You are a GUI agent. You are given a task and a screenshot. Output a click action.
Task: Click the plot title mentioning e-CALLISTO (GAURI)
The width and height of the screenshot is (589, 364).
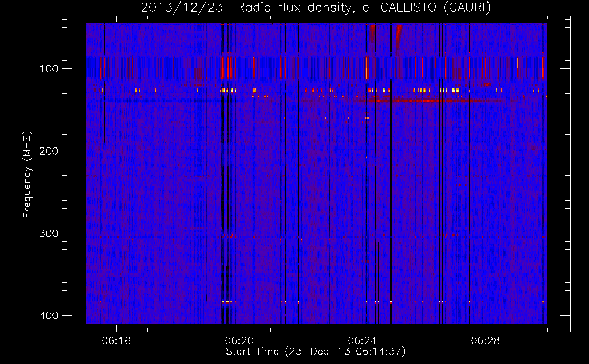coord(316,7)
